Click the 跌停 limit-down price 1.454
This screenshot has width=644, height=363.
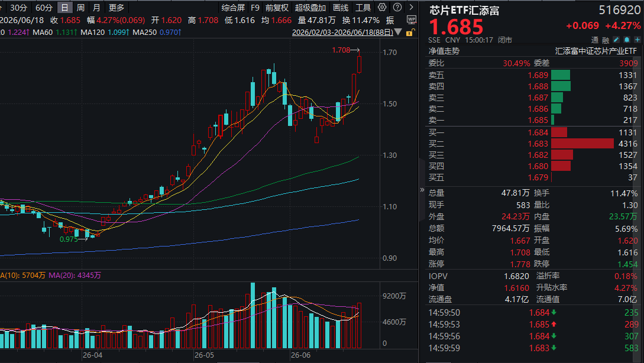coord(627,264)
